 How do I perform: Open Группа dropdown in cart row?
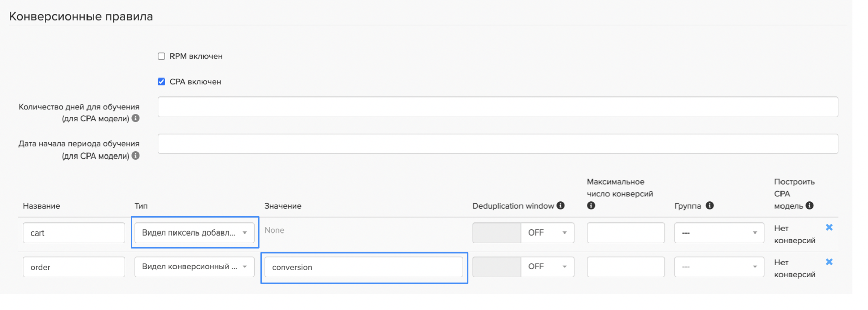(719, 233)
